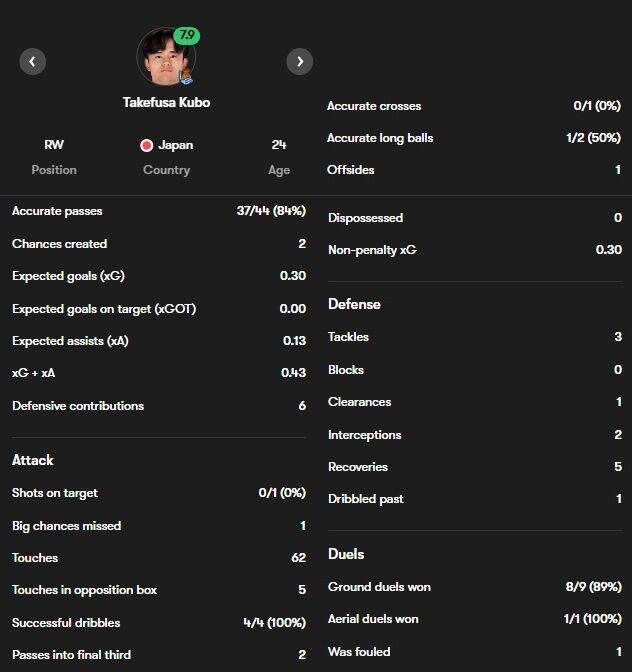This screenshot has width=632, height=672.
Task: Select the Recoveries stat row
Action: (x=475, y=467)
